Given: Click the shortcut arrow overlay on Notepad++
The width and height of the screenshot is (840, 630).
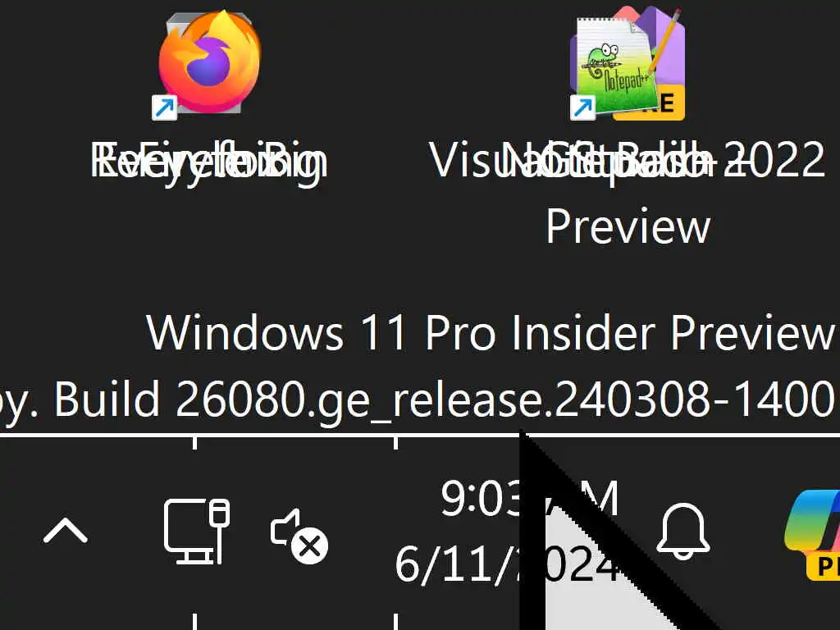Looking at the screenshot, I should pos(583,107).
